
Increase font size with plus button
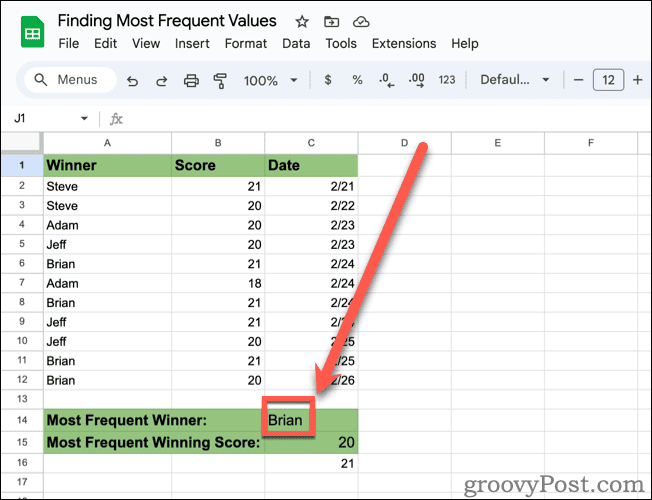click(637, 80)
